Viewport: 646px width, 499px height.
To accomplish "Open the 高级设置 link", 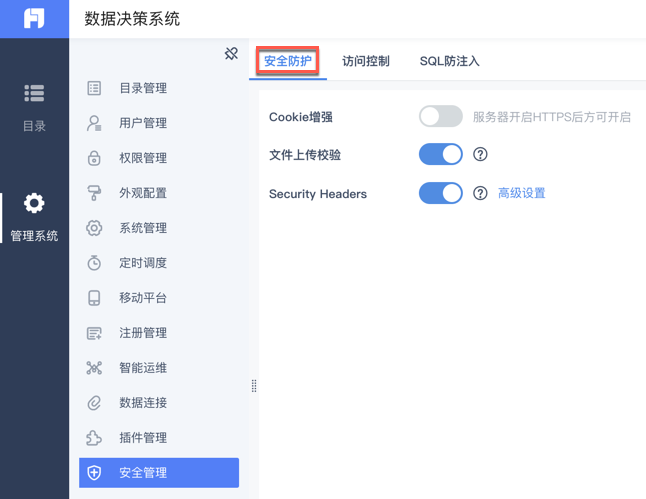I will pos(522,193).
